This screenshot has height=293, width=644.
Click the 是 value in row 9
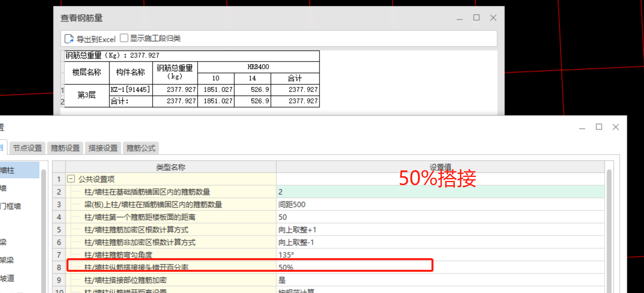tap(440, 280)
